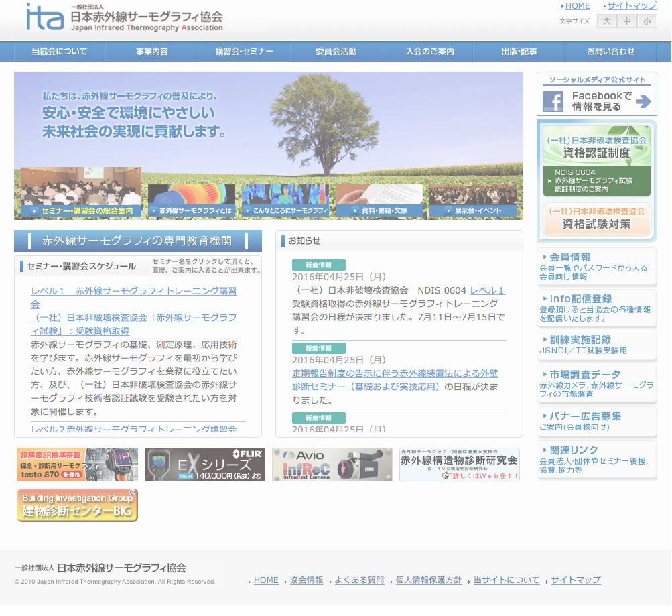Open the 当協会について menu

(60, 52)
